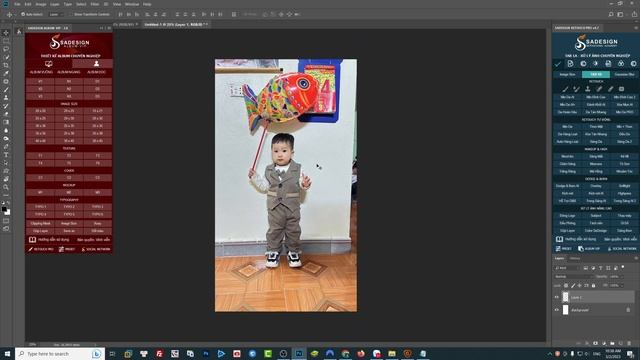
Task: Click PRESET button in Sadesign Retouch panel
Action: click(x=563, y=249)
